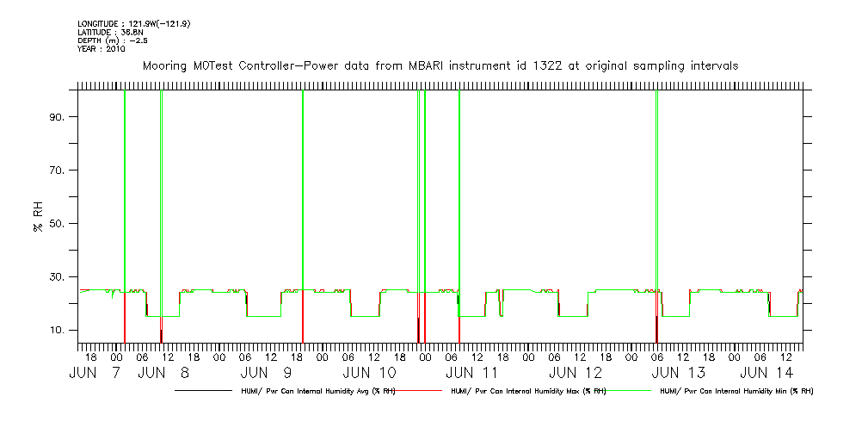Click the plot title about Mooring M0Test

pyautogui.click(x=440, y=65)
